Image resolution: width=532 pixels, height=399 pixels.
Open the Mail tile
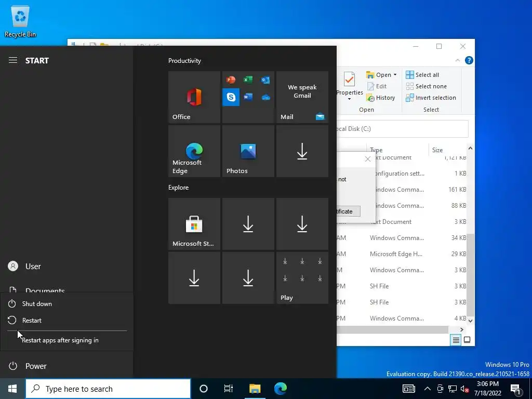[x=302, y=97]
